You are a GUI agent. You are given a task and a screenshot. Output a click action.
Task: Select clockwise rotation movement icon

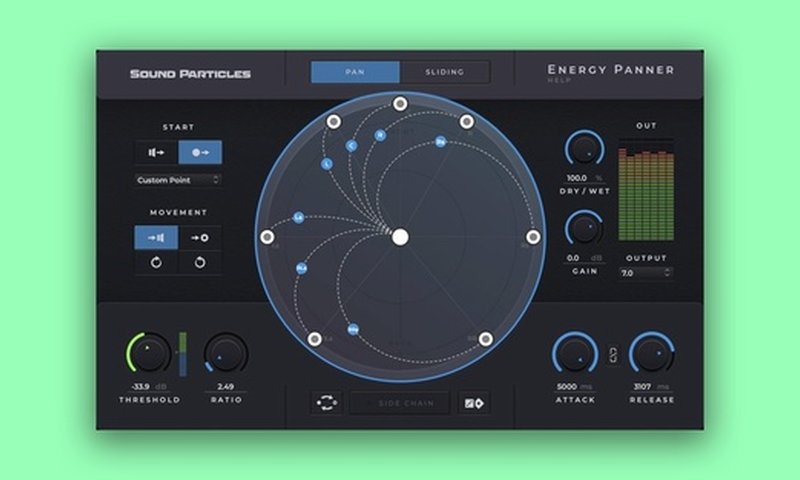(x=200, y=263)
